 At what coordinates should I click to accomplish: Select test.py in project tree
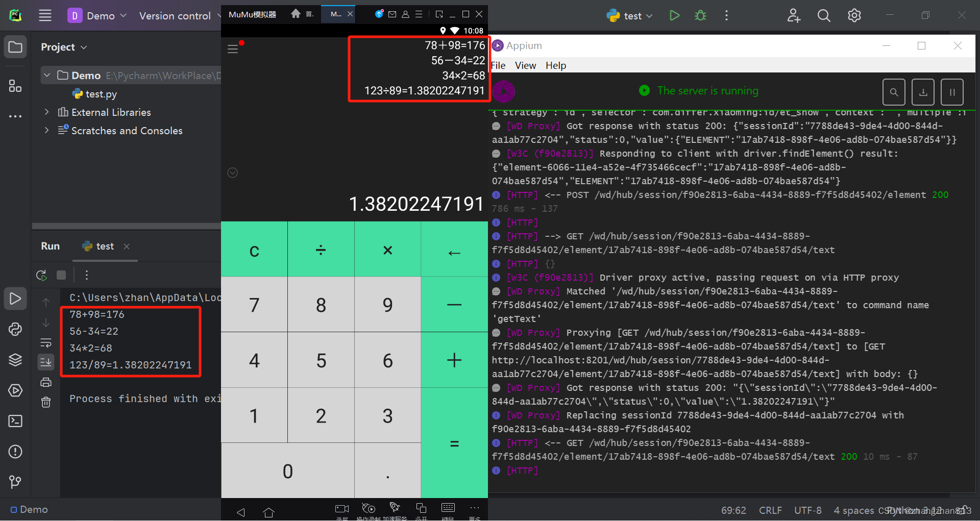tap(95, 94)
